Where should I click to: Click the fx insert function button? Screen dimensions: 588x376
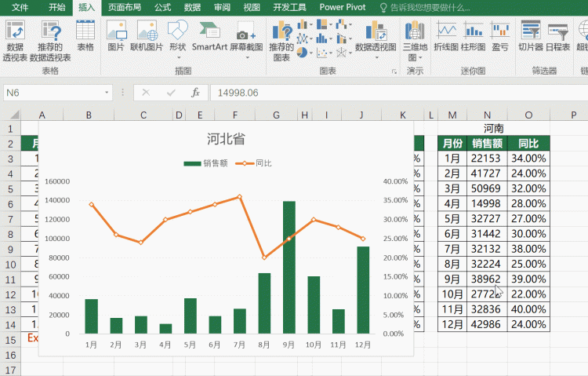point(195,93)
